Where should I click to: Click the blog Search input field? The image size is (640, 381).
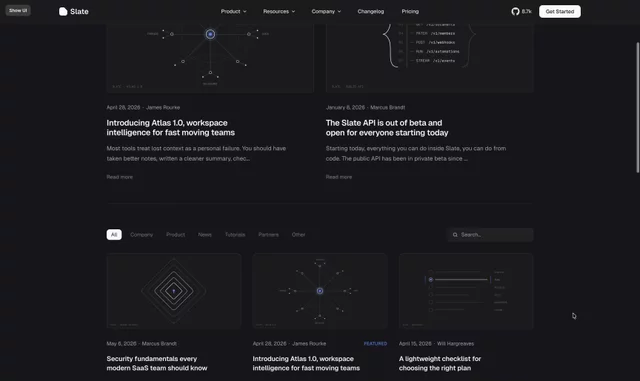490,235
